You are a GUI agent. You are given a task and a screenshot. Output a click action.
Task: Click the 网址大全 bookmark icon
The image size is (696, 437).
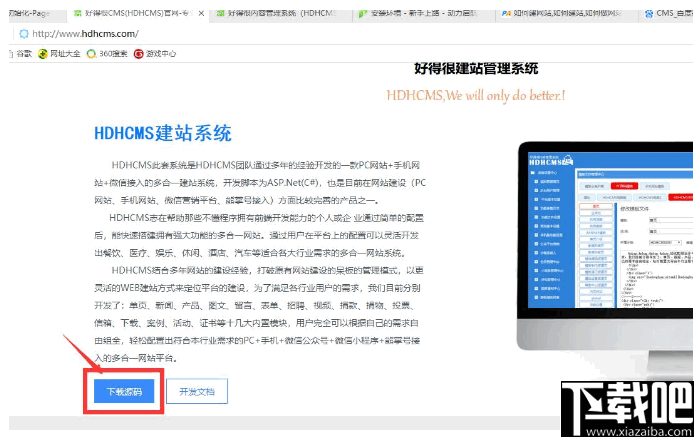tap(43, 54)
